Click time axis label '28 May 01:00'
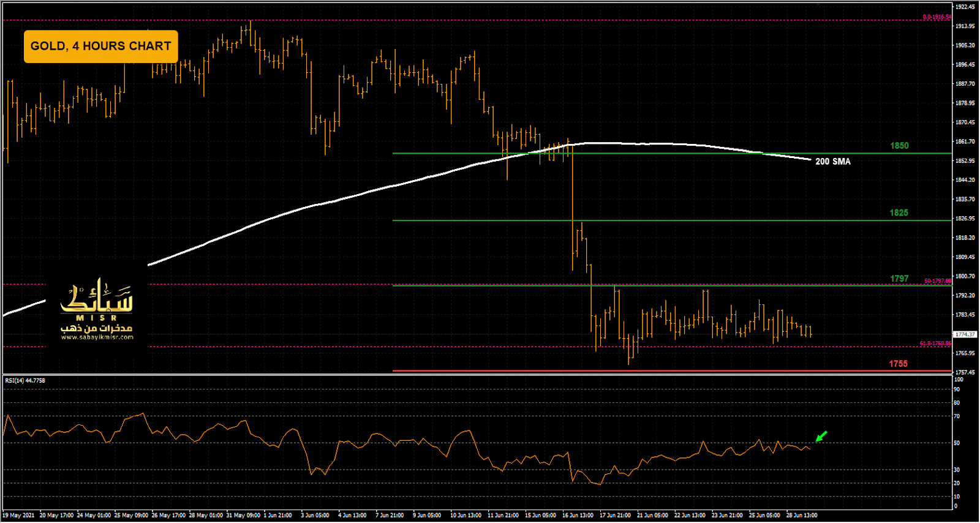This screenshot has height=523, width=980. 206,516
